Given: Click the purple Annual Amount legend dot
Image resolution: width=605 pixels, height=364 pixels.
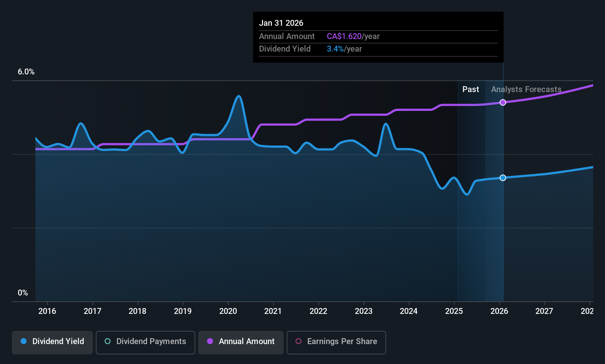Looking at the screenshot, I should click(x=210, y=341).
